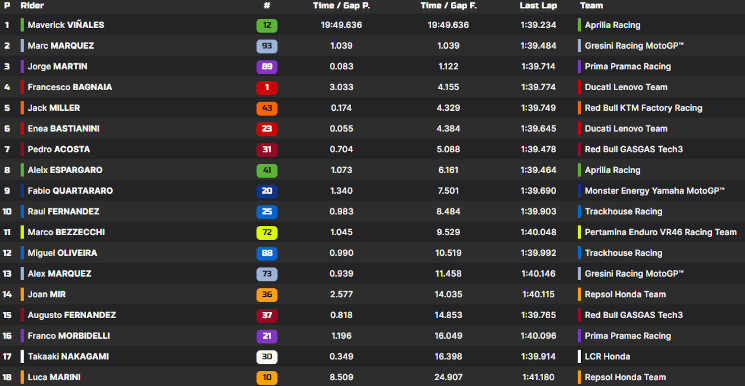Screen dimensions: 745x386
Task: Click LCR Honda team name
Action: (x=608, y=357)
